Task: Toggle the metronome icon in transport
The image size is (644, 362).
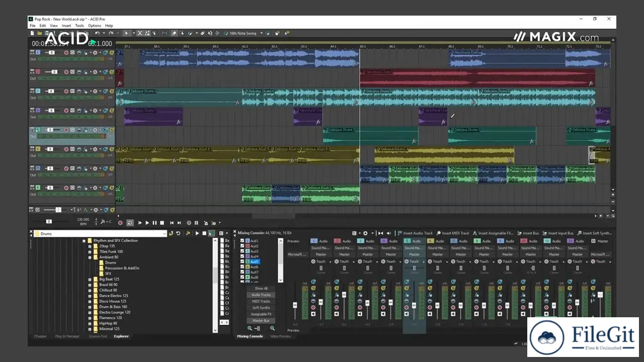Action: coord(206,223)
